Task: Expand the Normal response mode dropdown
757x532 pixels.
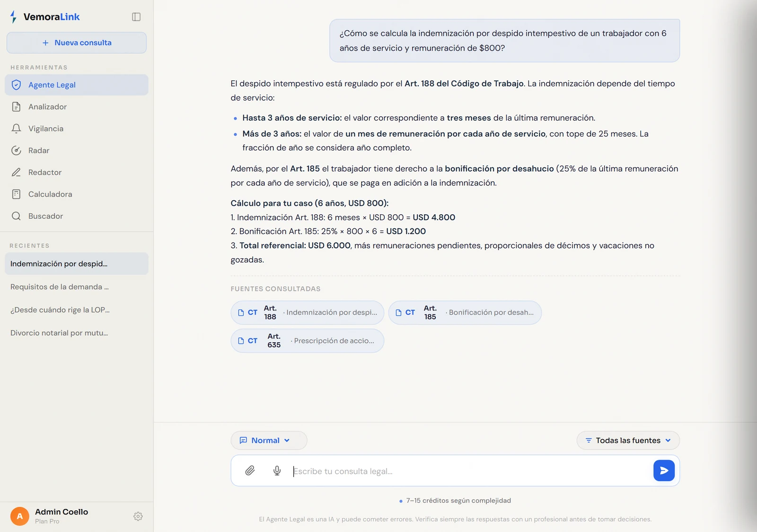Action: click(269, 440)
